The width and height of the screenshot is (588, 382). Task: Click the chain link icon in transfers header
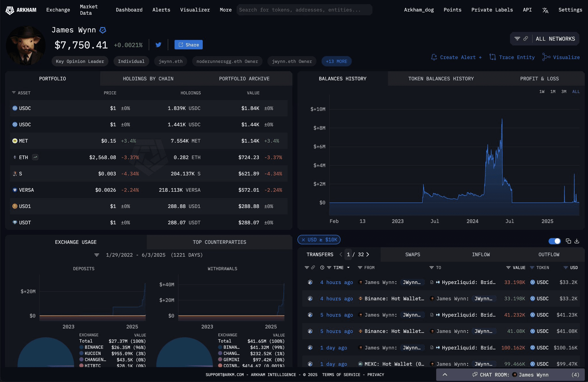[x=313, y=267]
